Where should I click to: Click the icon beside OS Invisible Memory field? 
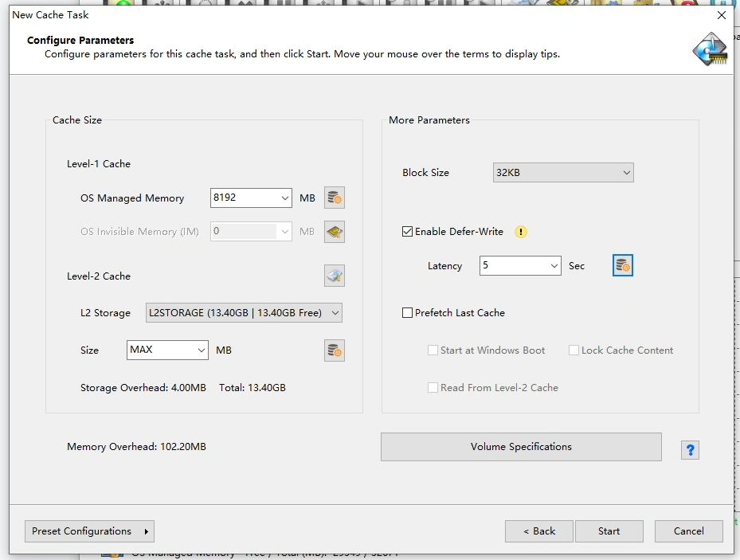(335, 232)
